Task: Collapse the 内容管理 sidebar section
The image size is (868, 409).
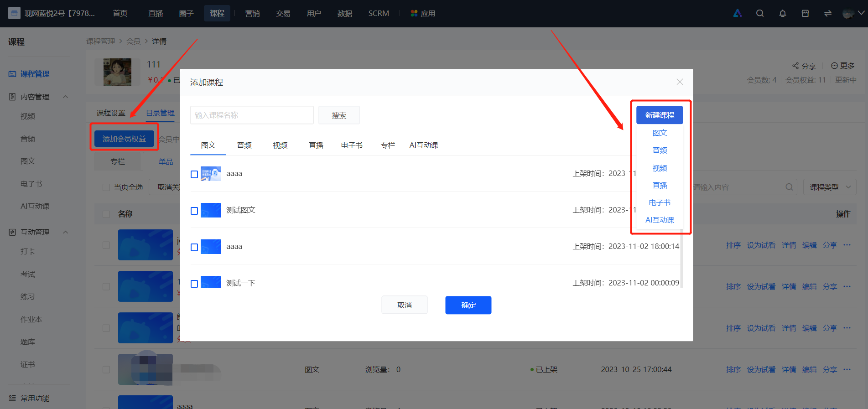Action: click(x=65, y=97)
